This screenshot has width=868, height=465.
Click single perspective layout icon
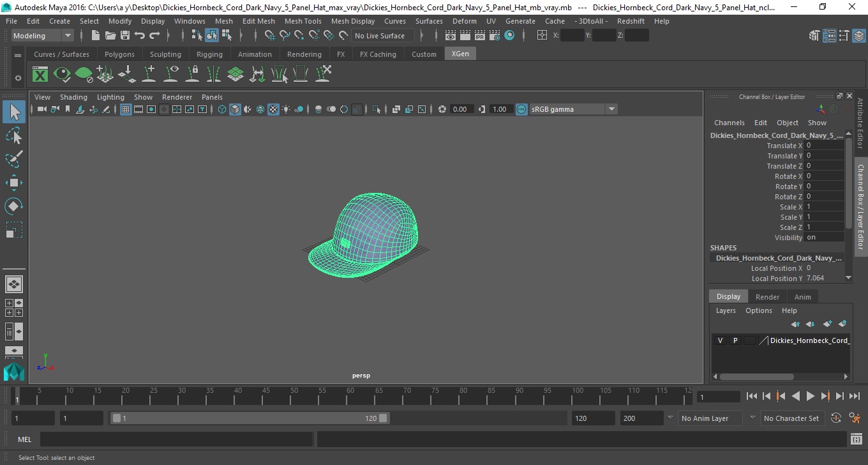tap(14, 284)
